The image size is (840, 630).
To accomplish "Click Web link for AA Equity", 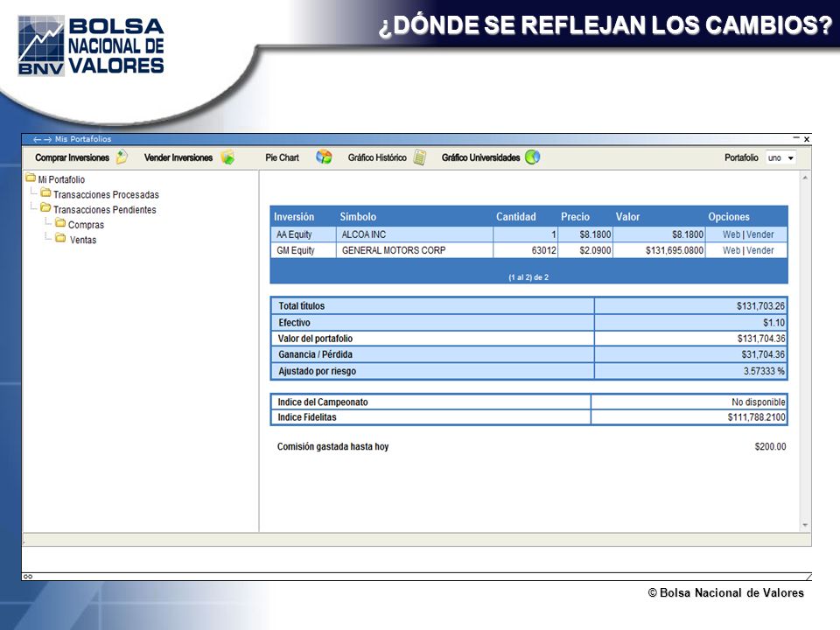I will click(731, 234).
